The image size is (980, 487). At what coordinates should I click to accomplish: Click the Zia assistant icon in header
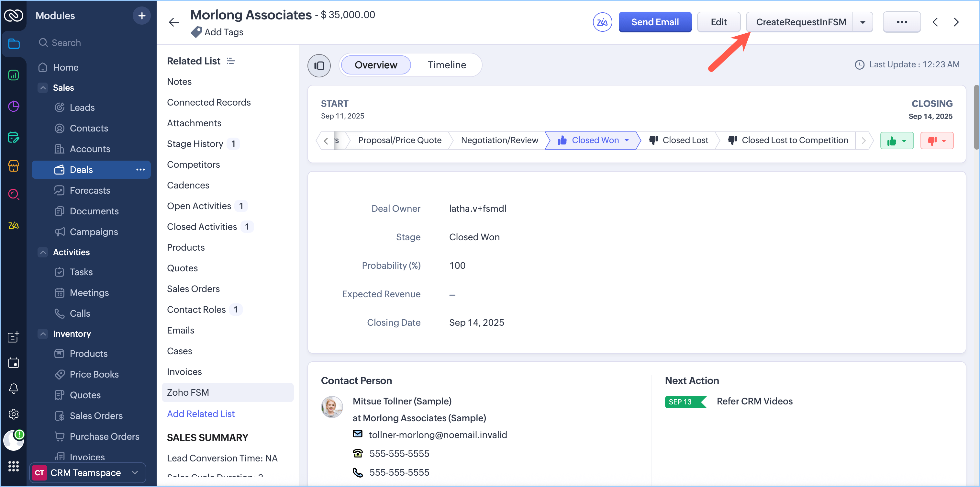[x=602, y=22]
